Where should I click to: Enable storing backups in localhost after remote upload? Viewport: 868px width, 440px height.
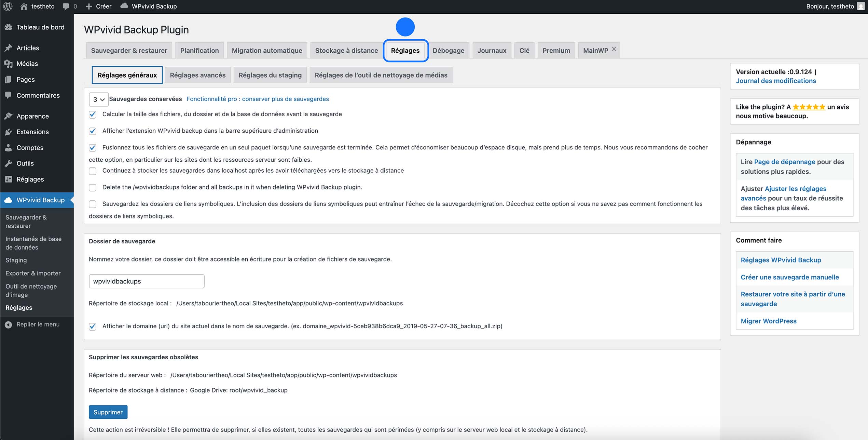pyautogui.click(x=92, y=171)
